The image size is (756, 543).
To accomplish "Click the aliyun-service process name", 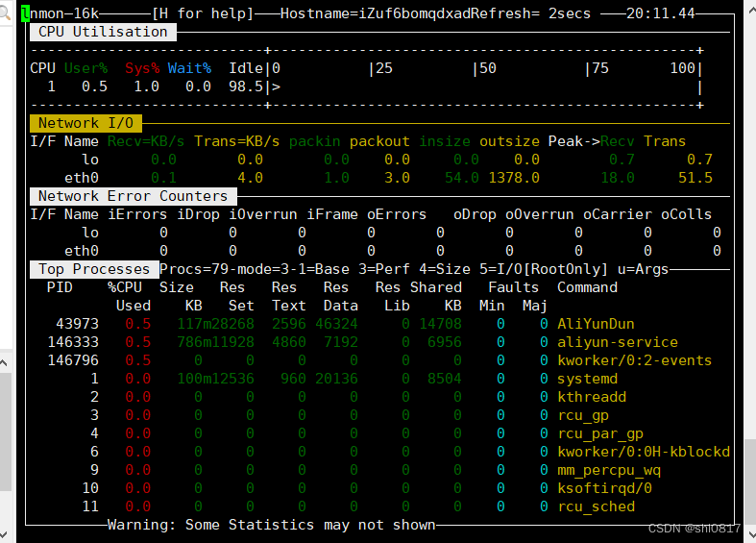I will 618,342.
